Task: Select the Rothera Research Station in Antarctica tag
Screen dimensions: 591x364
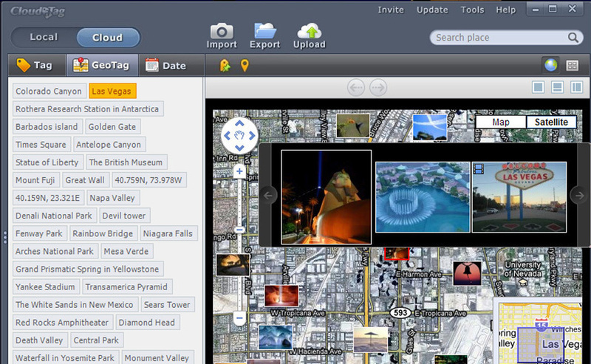Action: pyautogui.click(x=87, y=109)
